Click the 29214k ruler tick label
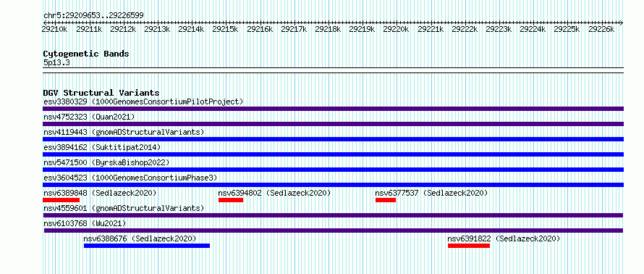Viewport: 644px width, 274px height. (192, 29)
